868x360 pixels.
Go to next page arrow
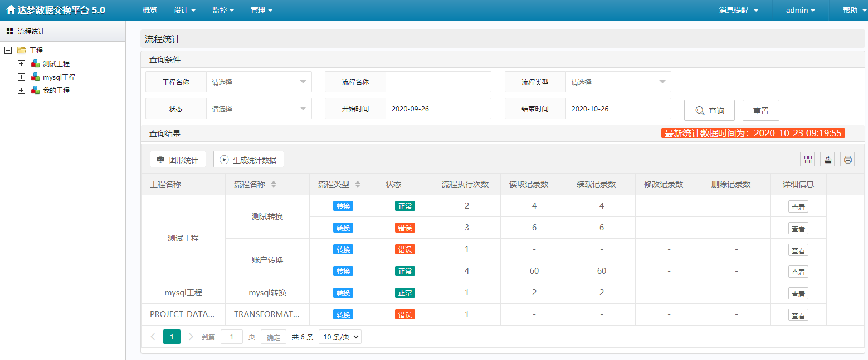click(x=191, y=337)
